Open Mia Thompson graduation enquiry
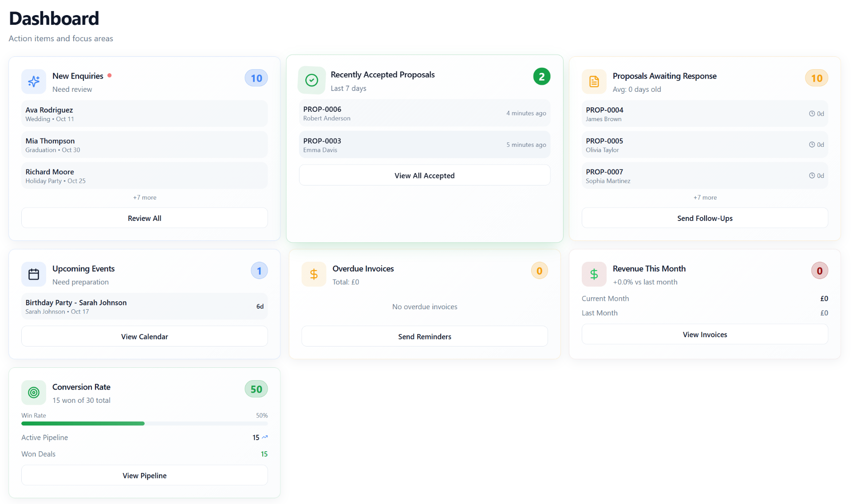 coord(144,145)
